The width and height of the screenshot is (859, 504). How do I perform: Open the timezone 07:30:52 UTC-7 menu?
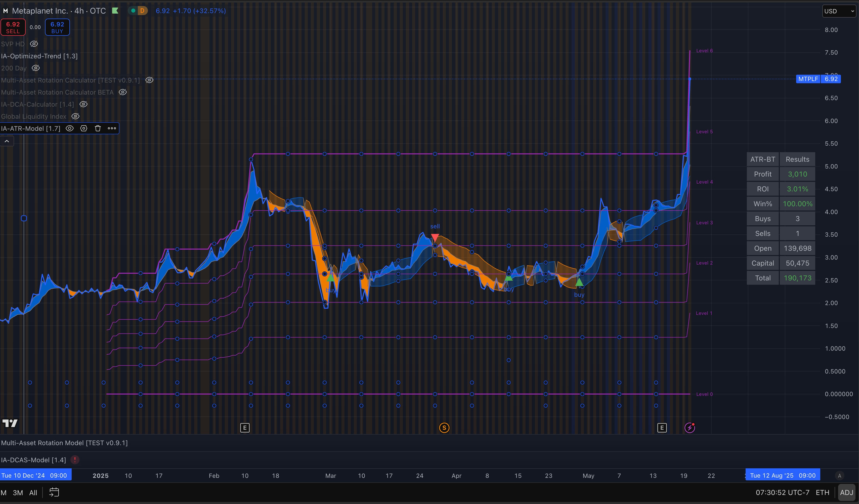point(782,492)
